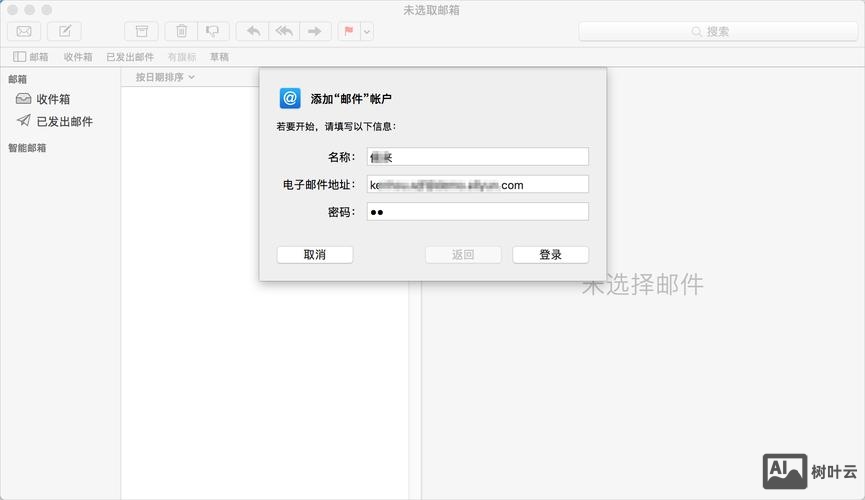Image resolution: width=865 pixels, height=500 pixels.
Task: Select 草稿 in the favorites bar
Action: point(219,57)
